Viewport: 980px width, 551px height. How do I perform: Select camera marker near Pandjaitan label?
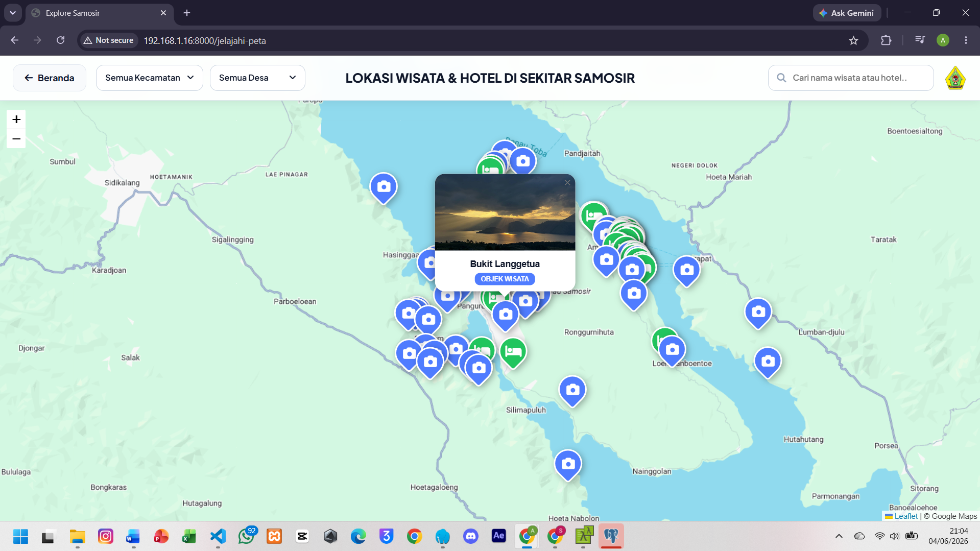click(522, 160)
